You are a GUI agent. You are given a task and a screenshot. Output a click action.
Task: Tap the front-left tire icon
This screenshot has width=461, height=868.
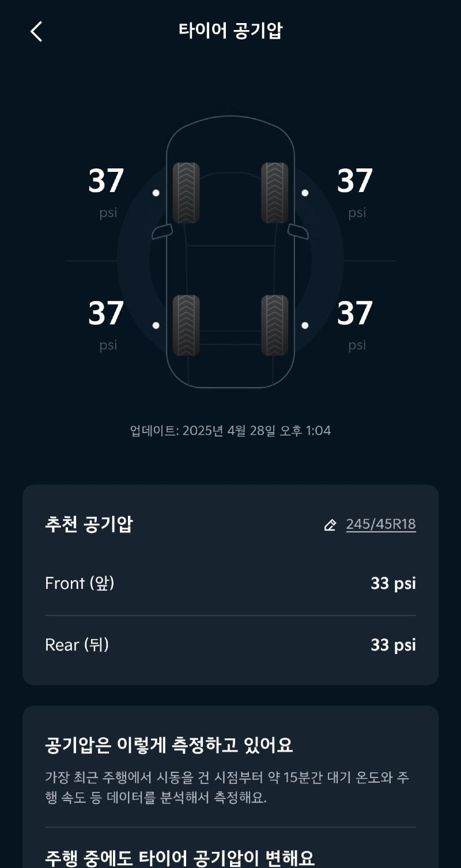coord(186,193)
